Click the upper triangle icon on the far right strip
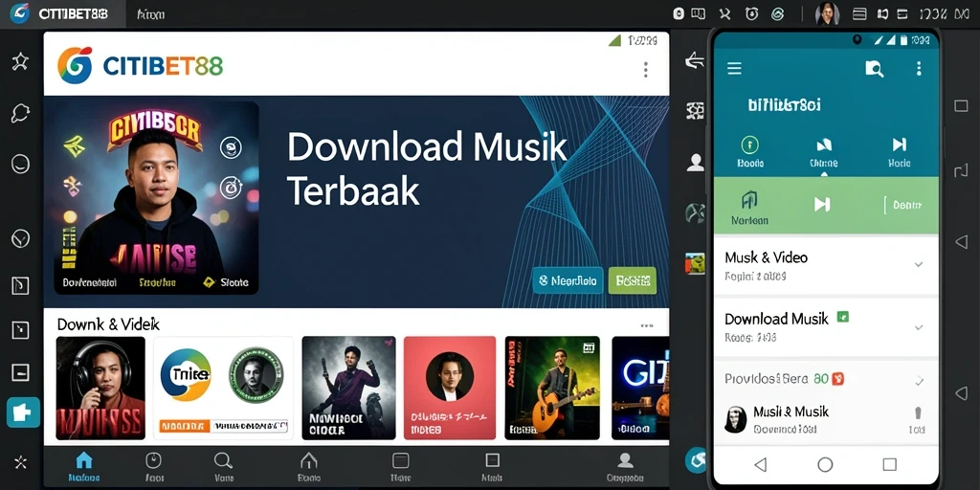 pyautogui.click(x=961, y=241)
